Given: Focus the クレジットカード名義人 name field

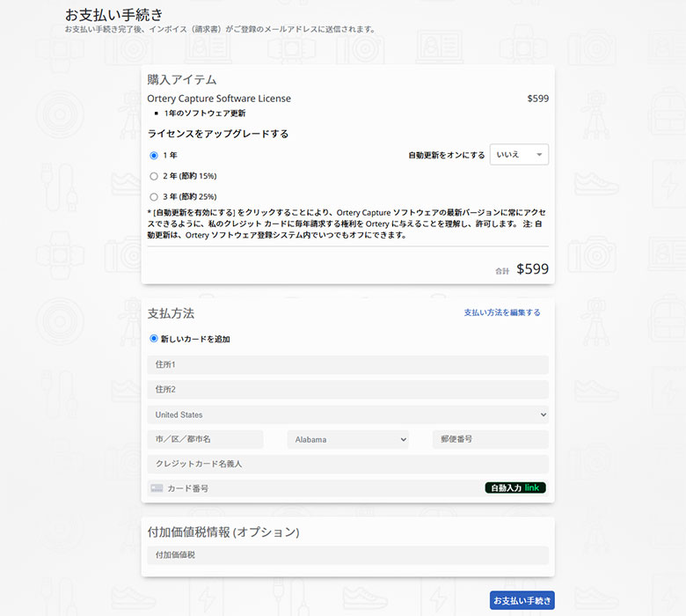Looking at the screenshot, I should click(x=347, y=464).
